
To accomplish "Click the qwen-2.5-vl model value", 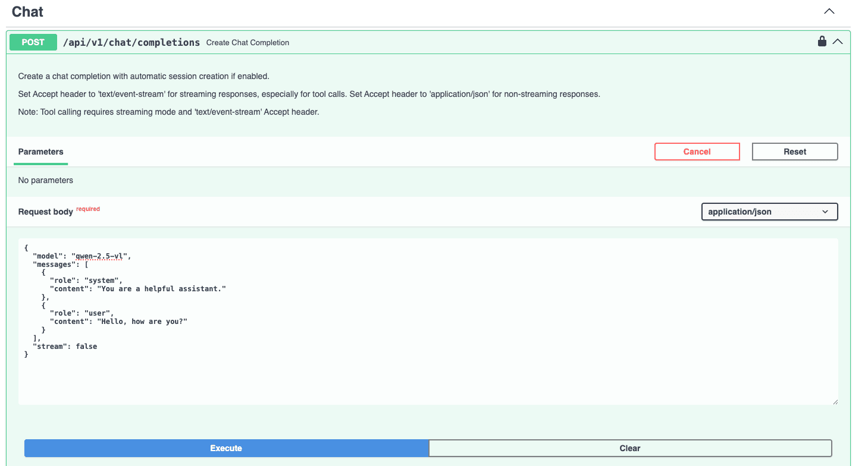I will click(100, 256).
